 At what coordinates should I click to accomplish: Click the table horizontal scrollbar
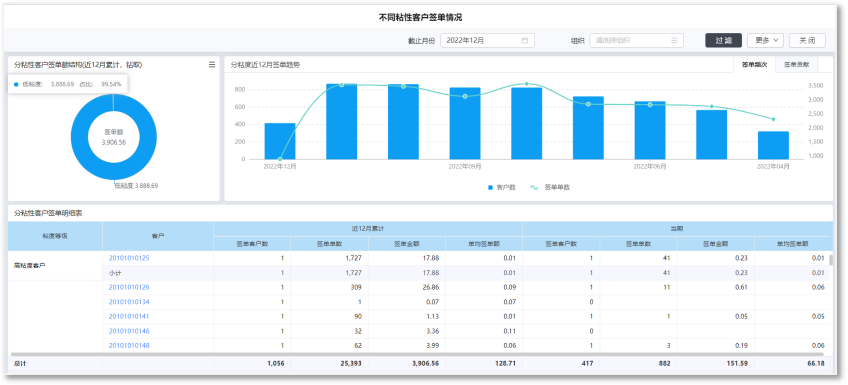click(416, 354)
